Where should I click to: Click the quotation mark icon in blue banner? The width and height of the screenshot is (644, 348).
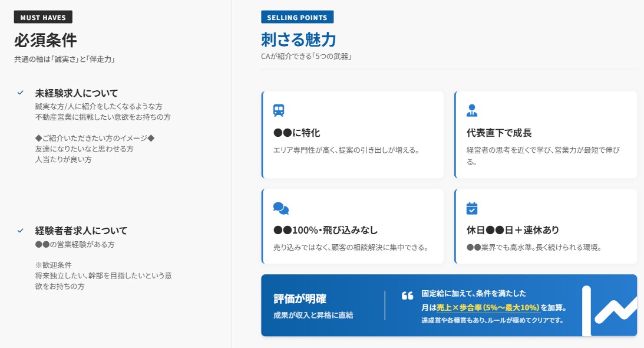407,296
